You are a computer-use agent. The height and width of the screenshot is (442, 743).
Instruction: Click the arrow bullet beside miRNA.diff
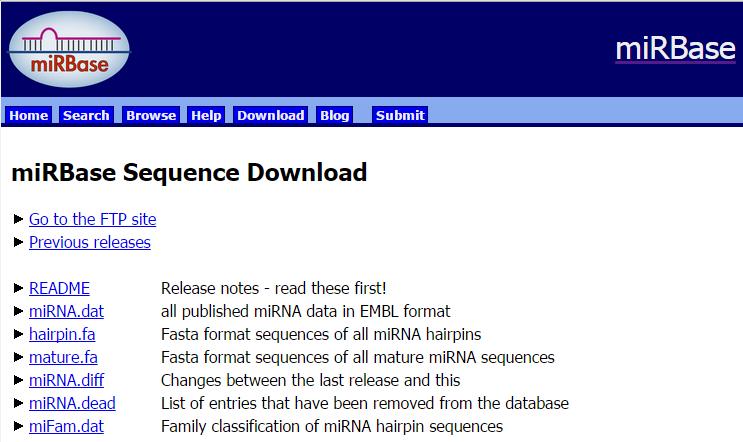tap(19, 380)
